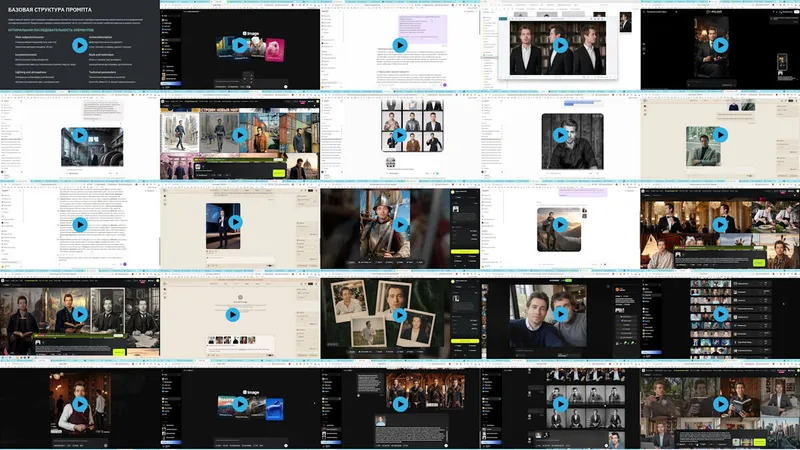Open the video of the man hiking in the mountains
The width and height of the screenshot is (800, 450).
click(x=560, y=224)
